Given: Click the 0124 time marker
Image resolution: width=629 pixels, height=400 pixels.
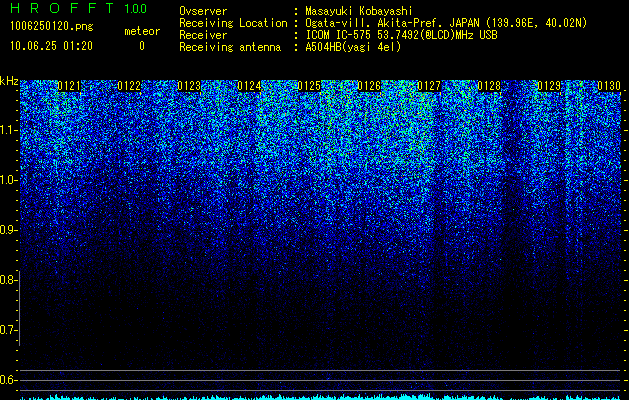Looking at the screenshot, I should (x=249, y=86).
